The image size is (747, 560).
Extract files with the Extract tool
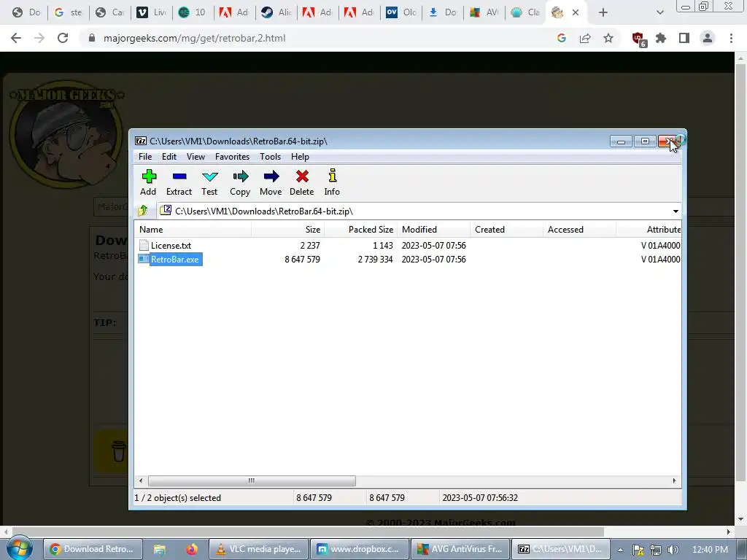click(x=179, y=182)
